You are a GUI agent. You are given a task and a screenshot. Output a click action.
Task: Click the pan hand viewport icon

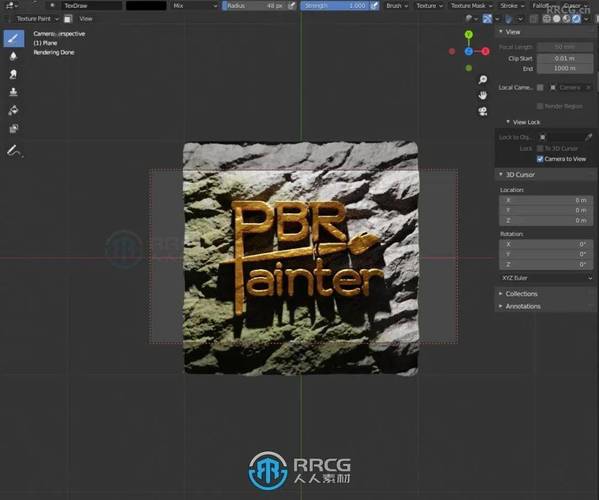pyautogui.click(x=483, y=95)
